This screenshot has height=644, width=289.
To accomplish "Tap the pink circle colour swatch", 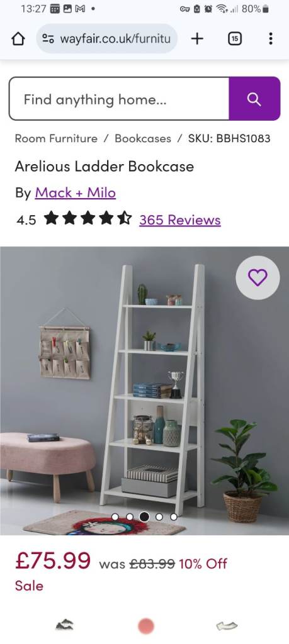I will click(145, 626).
